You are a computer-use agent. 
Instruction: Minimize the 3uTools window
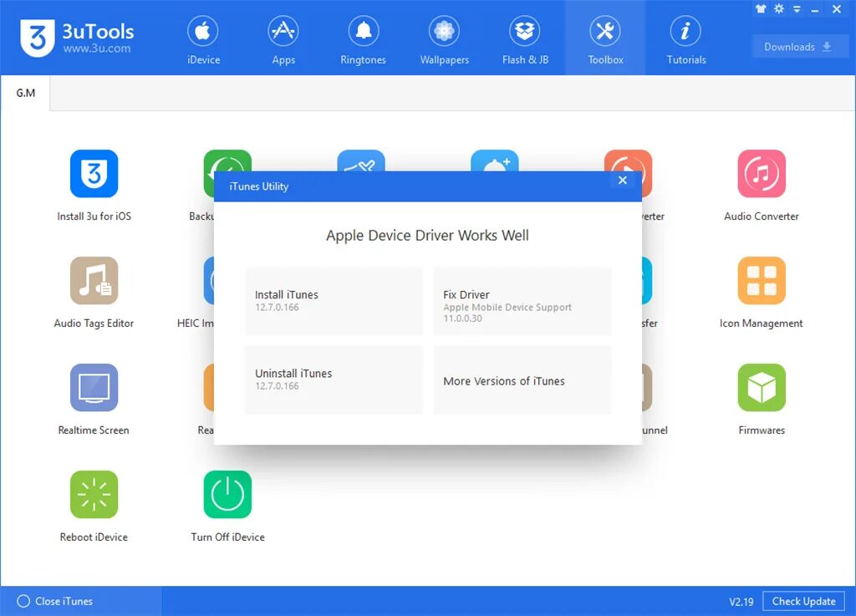point(815,9)
